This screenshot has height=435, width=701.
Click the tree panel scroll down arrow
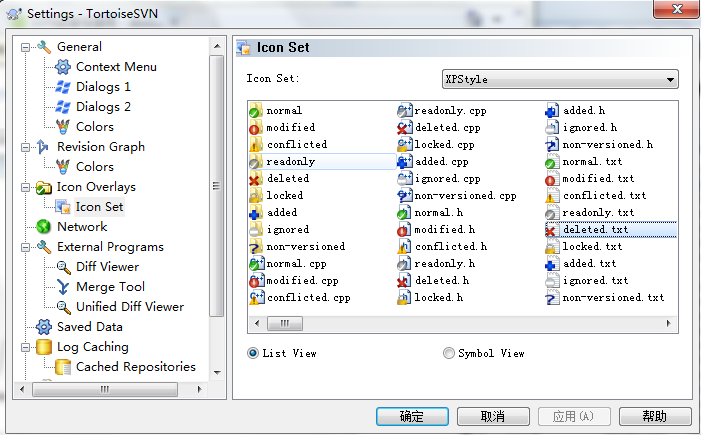217,372
